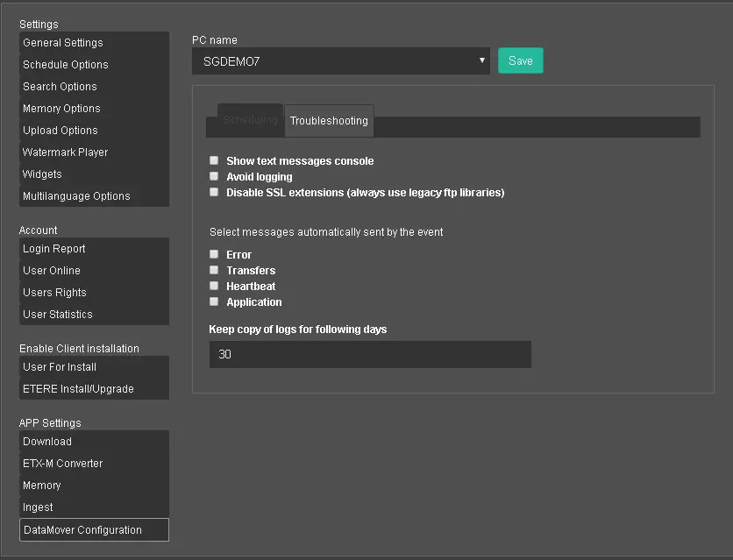Viewport: 733px width, 560px height.
Task: Enable Show text messages console checkbox
Action: tap(214, 161)
